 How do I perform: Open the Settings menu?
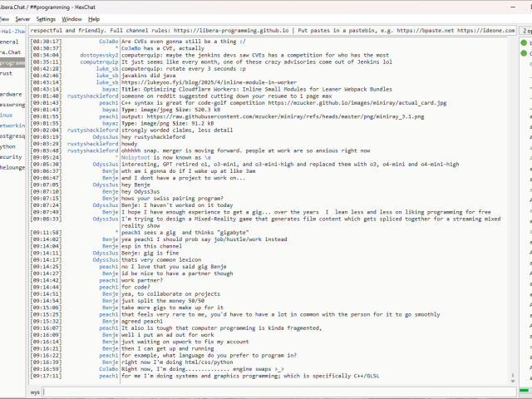pyautogui.click(x=47, y=18)
